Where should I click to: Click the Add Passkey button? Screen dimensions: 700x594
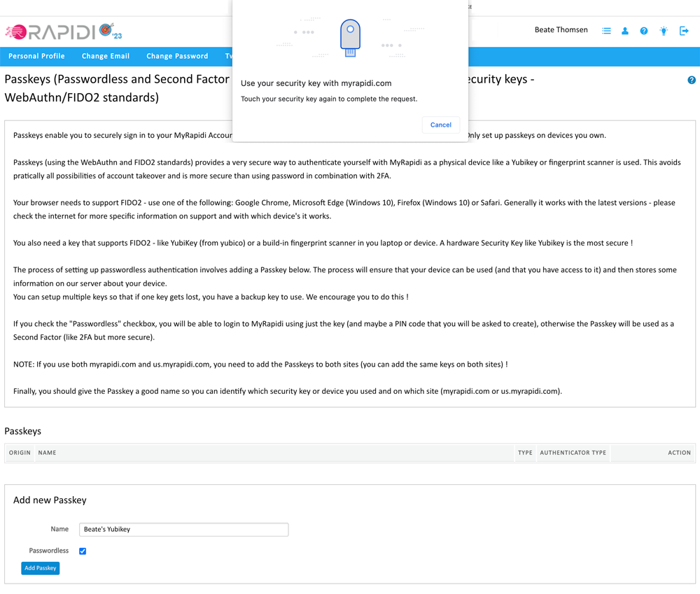(x=40, y=568)
